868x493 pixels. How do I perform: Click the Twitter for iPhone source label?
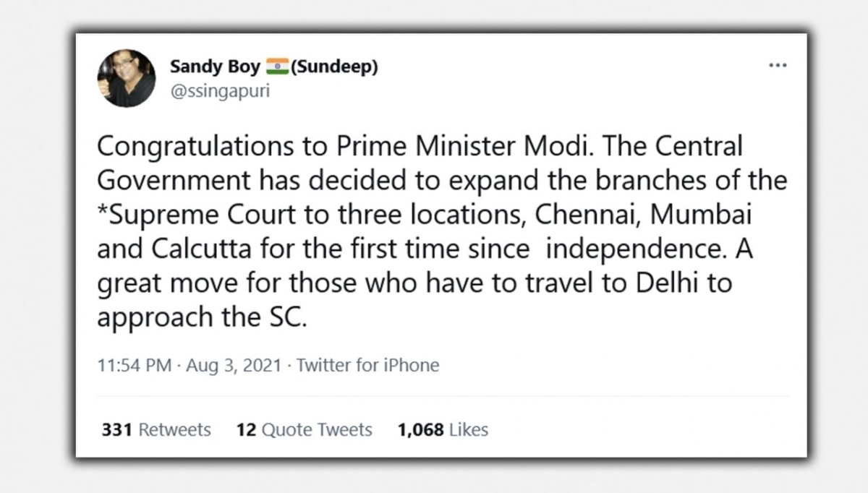tap(367, 365)
